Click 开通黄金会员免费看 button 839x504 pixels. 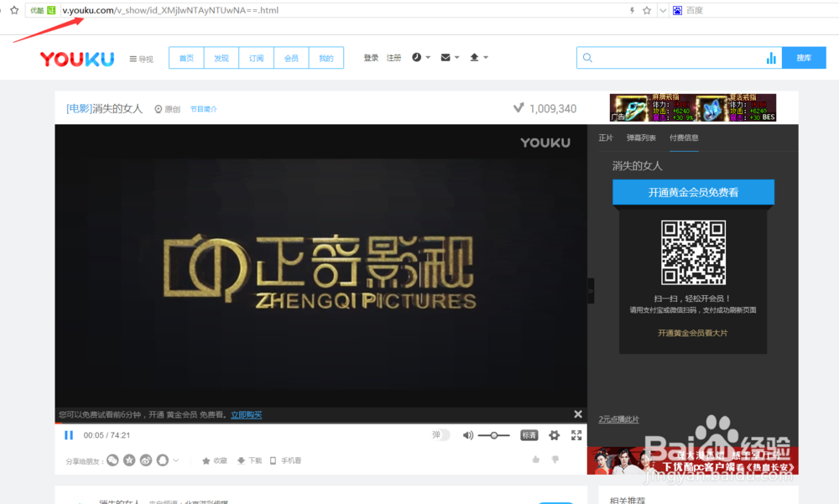tap(694, 192)
